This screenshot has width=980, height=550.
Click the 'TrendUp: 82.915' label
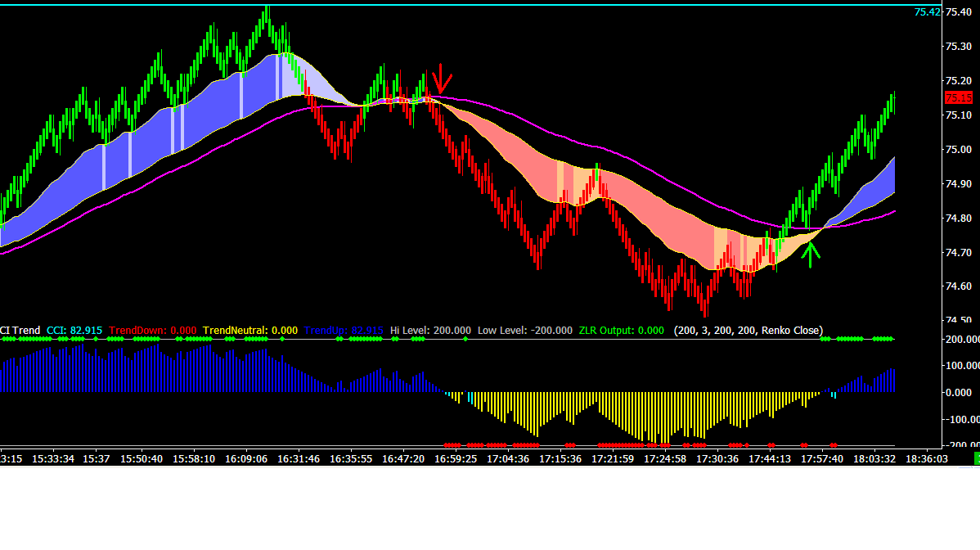[x=344, y=331]
